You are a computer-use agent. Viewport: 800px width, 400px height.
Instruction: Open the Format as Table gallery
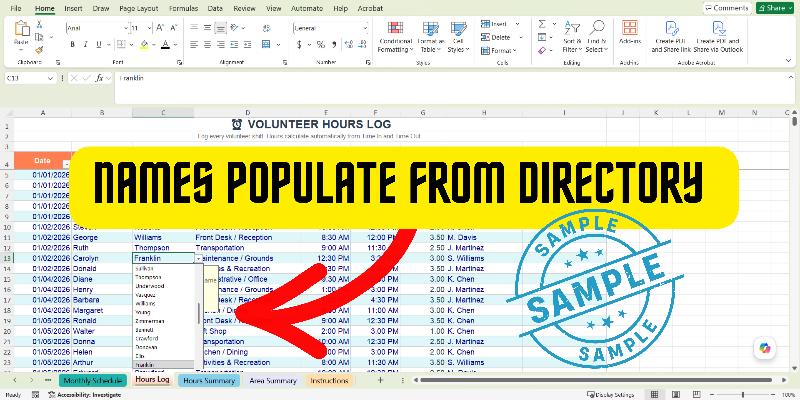(x=431, y=37)
